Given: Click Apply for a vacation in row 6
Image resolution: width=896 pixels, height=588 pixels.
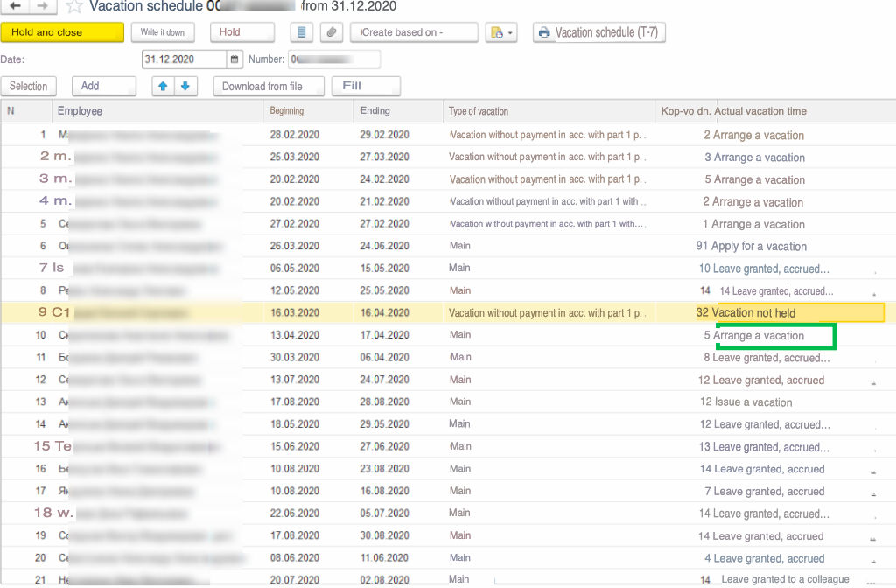Looking at the screenshot, I should pyautogui.click(x=759, y=246).
